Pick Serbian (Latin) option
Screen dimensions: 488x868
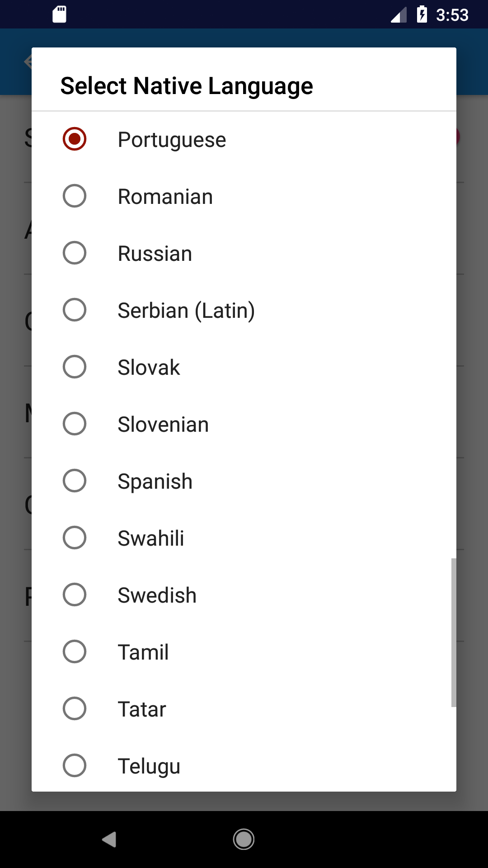[x=244, y=310]
